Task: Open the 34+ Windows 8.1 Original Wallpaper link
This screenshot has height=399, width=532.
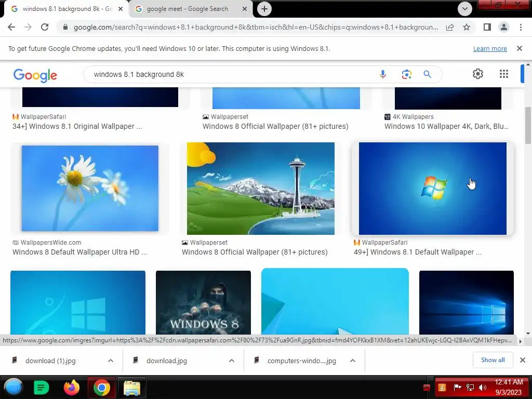Action: (x=77, y=126)
